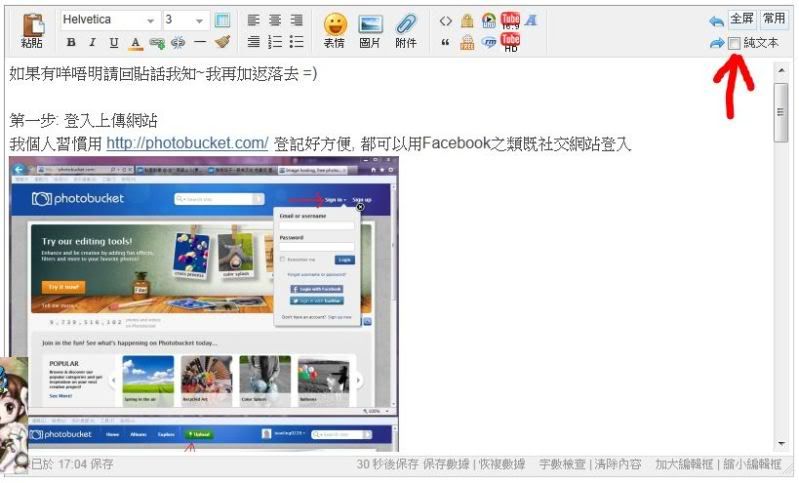
Task: Click the hidden content lock icon
Action: (467, 20)
